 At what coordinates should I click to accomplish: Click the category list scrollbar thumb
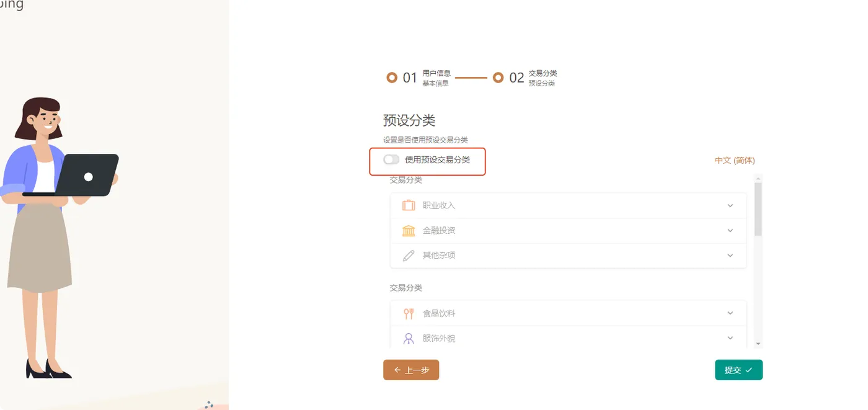tap(758, 209)
